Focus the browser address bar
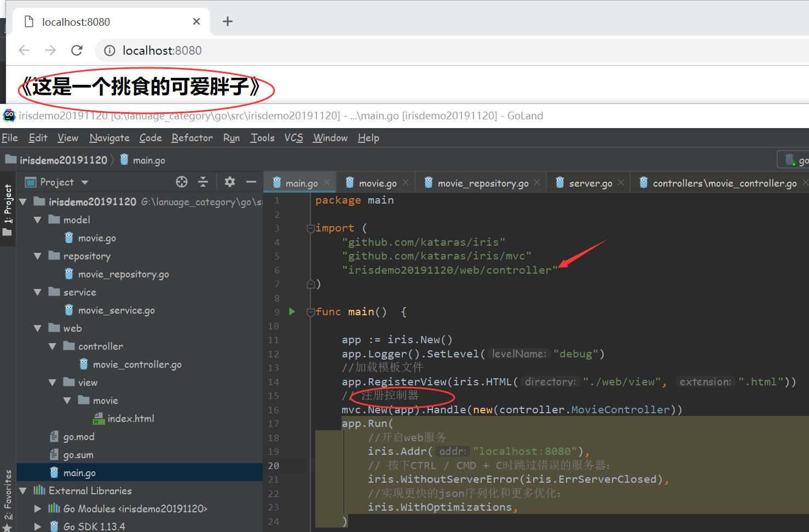Viewport: 809px width, 532px height. tap(452, 50)
